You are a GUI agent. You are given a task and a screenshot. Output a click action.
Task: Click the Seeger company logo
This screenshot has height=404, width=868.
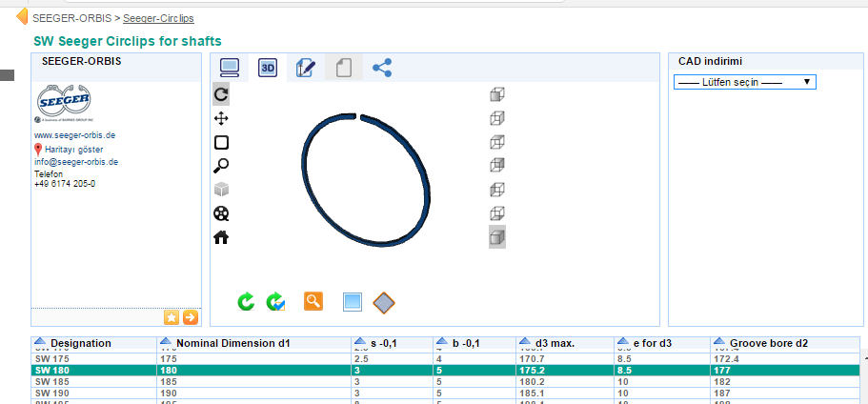click(x=64, y=103)
